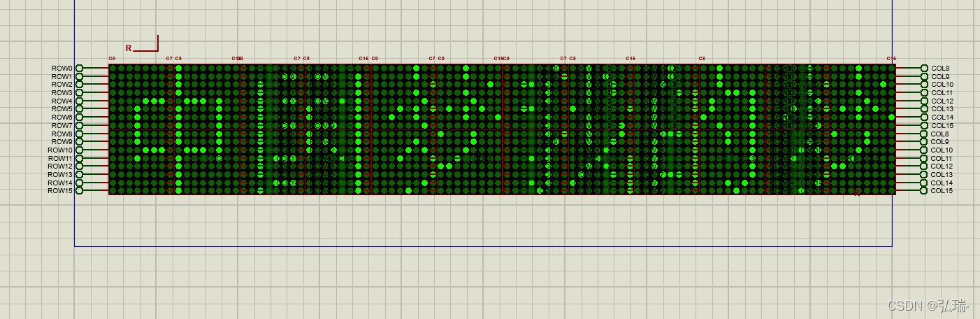Pick COL10 label in the lower terminal group
The height and width of the screenshot is (319, 980).
click(942, 150)
